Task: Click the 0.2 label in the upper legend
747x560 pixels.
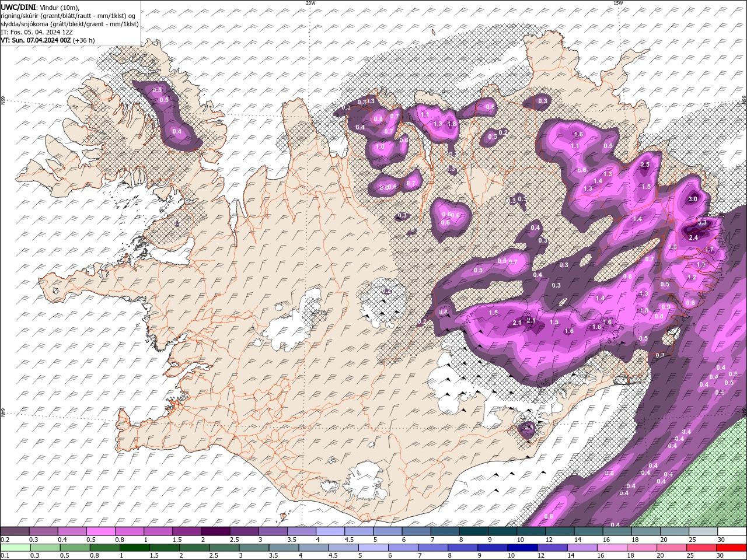Action: tap(5, 540)
